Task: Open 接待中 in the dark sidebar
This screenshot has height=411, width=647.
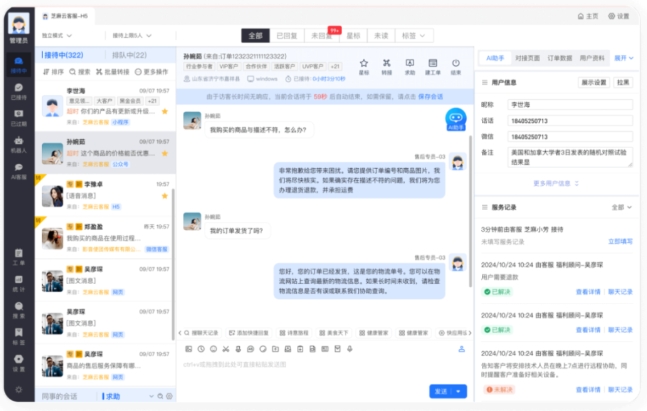Action: click(19, 65)
